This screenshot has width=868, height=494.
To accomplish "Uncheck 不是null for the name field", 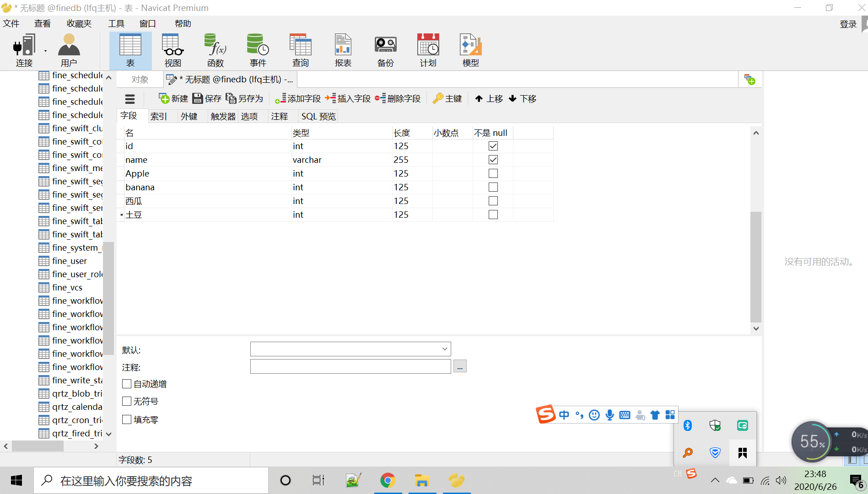I will (x=492, y=159).
